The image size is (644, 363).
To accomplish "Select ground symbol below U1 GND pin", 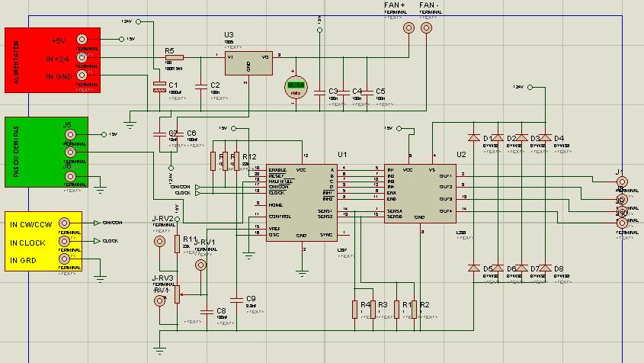I will (x=302, y=272).
